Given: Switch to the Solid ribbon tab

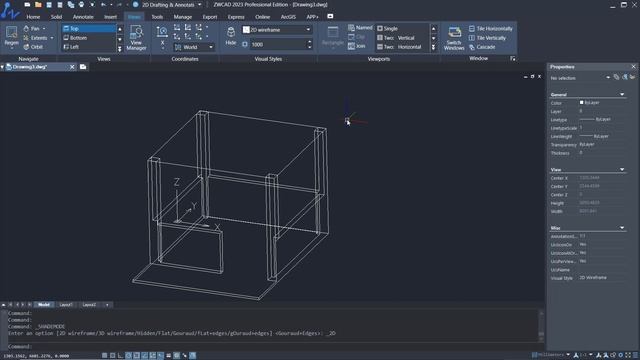Looking at the screenshot, I should (56, 17).
